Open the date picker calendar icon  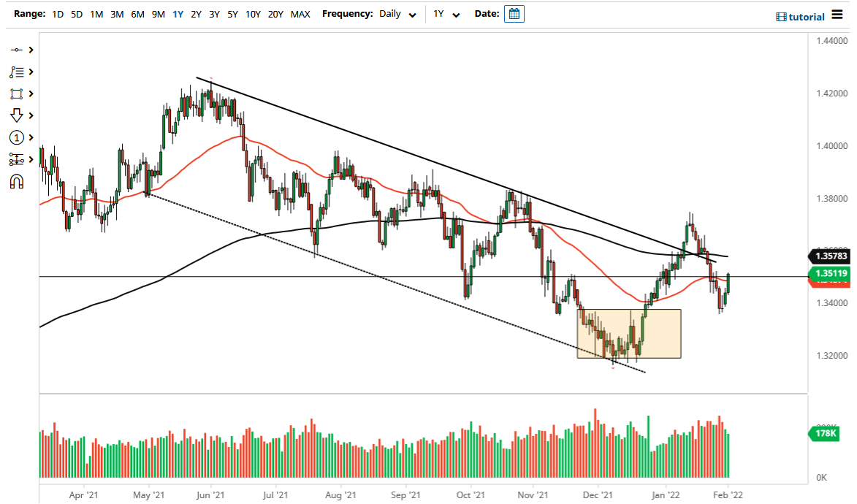(514, 13)
